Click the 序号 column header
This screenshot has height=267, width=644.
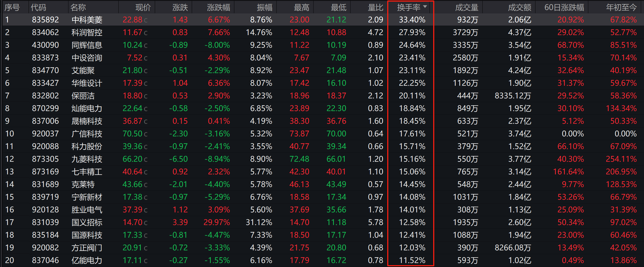point(12,7)
